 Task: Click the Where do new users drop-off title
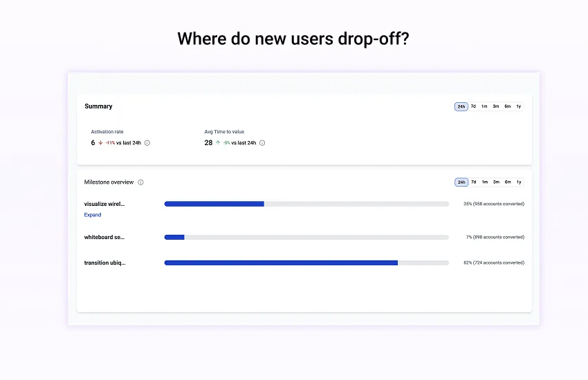click(293, 39)
